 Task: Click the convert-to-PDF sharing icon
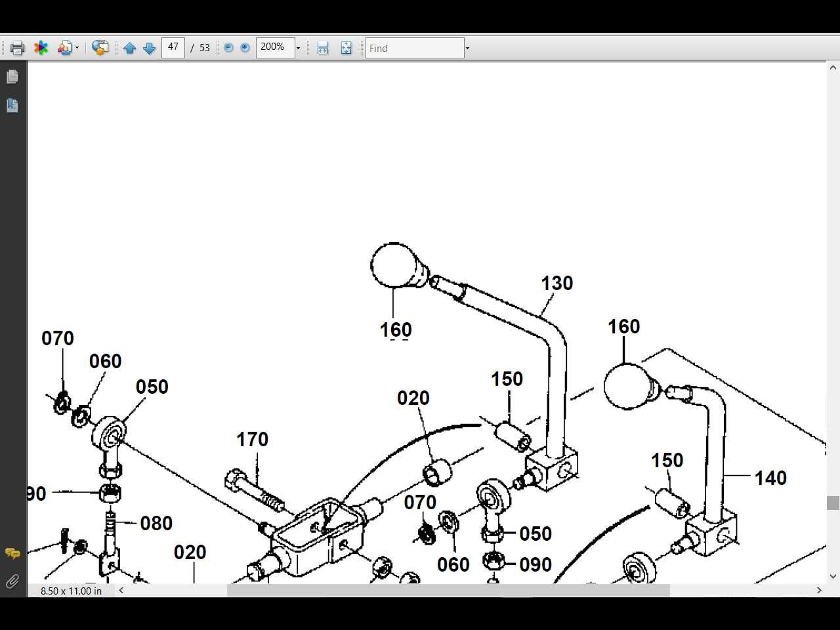[65, 47]
